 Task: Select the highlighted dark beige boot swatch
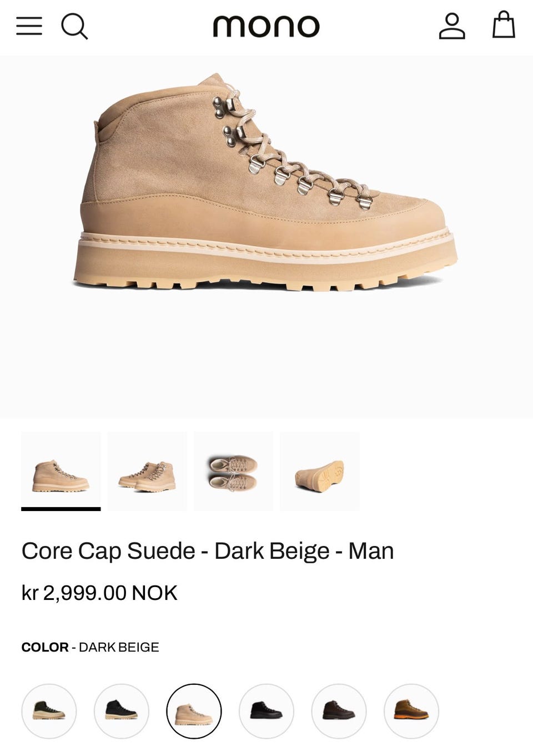pyautogui.click(x=194, y=711)
